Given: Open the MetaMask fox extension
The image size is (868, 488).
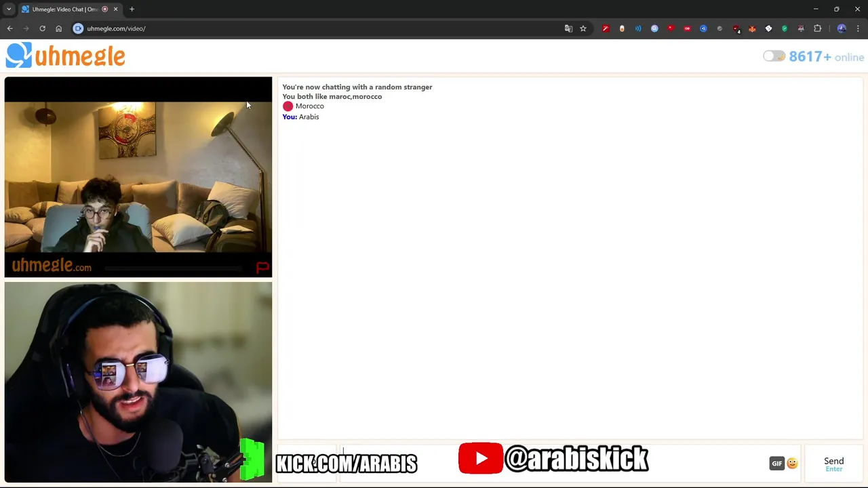Looking at the screenshot, I should point(752,28).
